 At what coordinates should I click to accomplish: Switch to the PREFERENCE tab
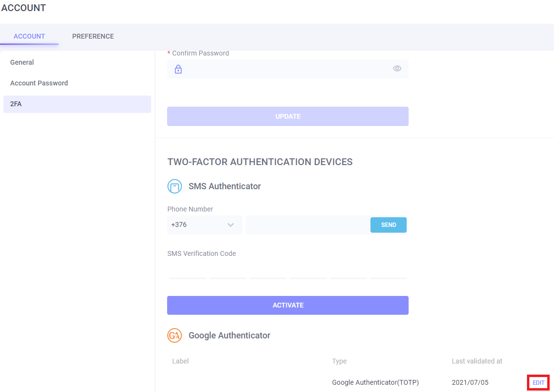tap(93, 36)
